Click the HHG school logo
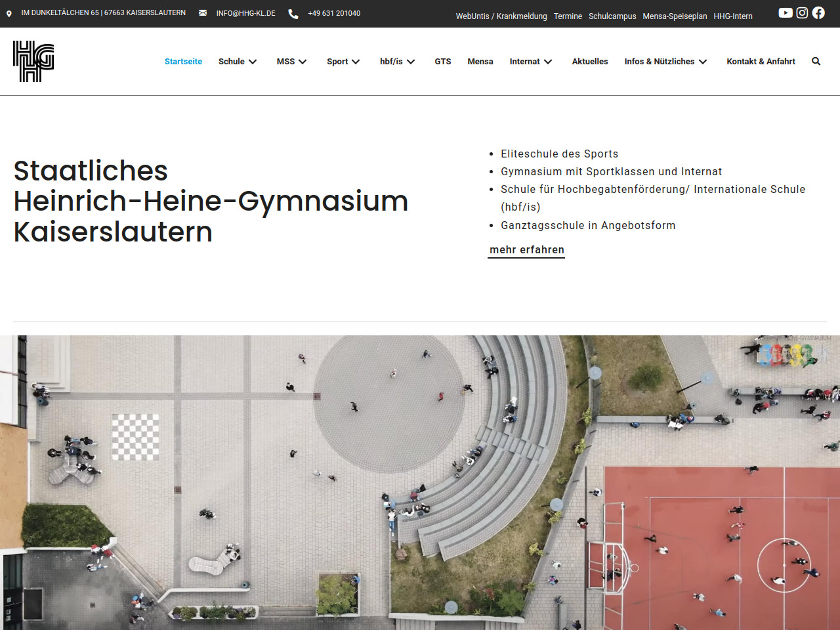The image size is (840, 630). click(33, 61)
